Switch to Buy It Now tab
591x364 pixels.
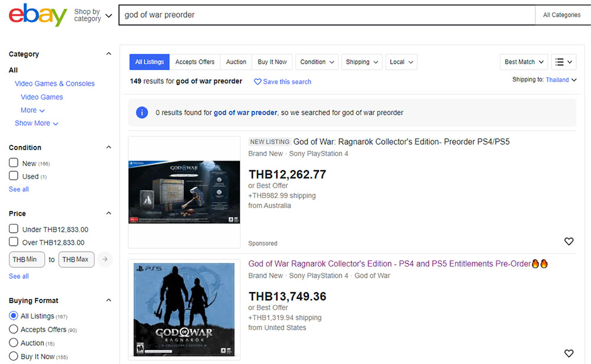272,62
